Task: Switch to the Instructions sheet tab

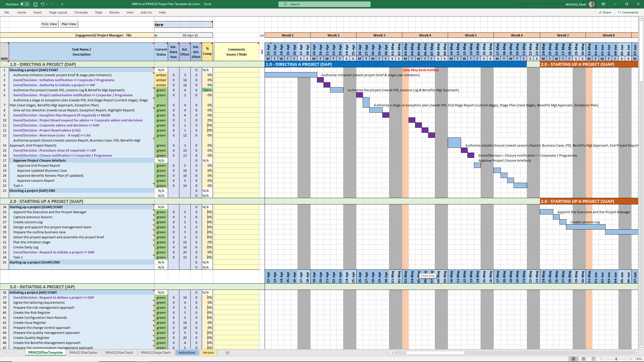Action: tap(187, 352)
